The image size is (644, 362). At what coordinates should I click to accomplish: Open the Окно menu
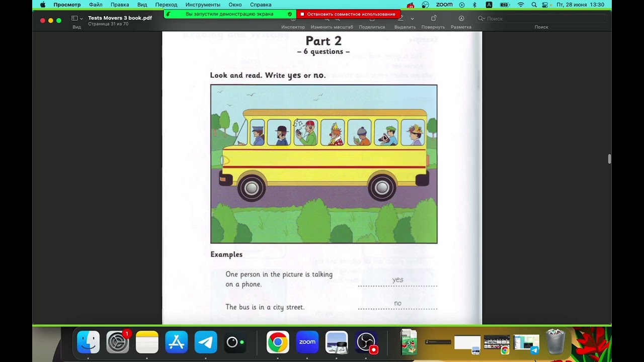click(235, 5)
